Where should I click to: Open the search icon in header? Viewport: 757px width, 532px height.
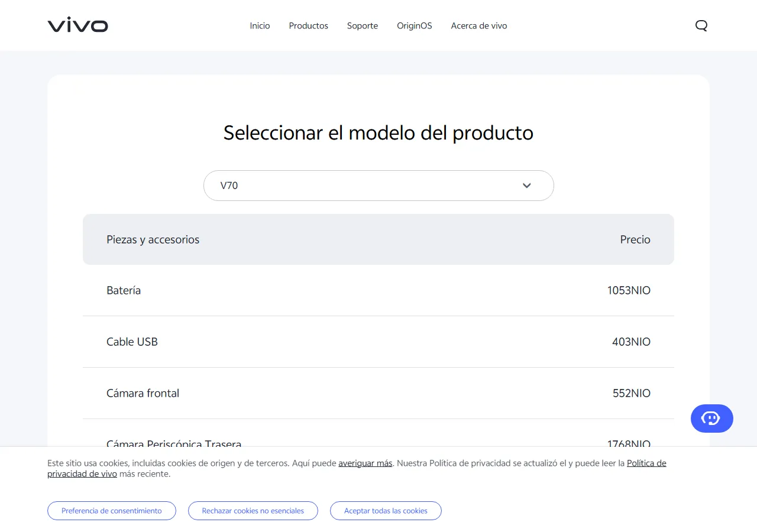701,25
